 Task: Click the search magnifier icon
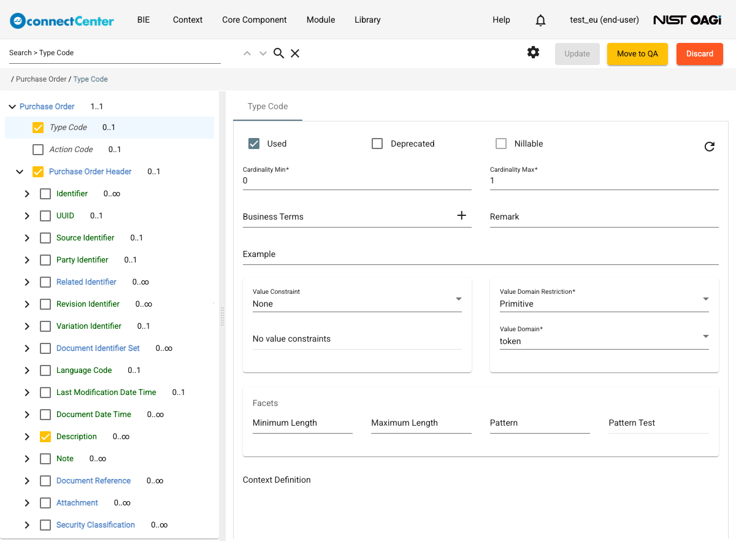278,53
